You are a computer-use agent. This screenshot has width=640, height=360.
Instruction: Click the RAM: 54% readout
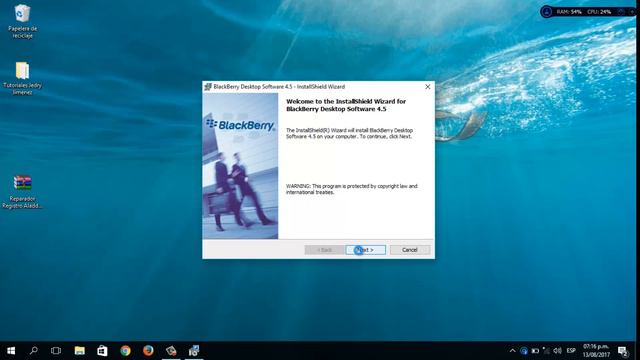pos(569,12)
